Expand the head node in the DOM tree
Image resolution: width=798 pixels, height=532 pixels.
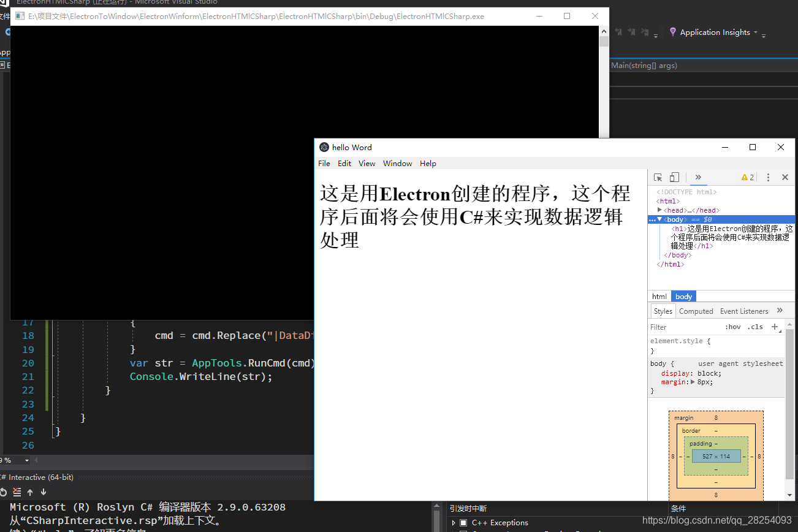(x=659, y=210)
